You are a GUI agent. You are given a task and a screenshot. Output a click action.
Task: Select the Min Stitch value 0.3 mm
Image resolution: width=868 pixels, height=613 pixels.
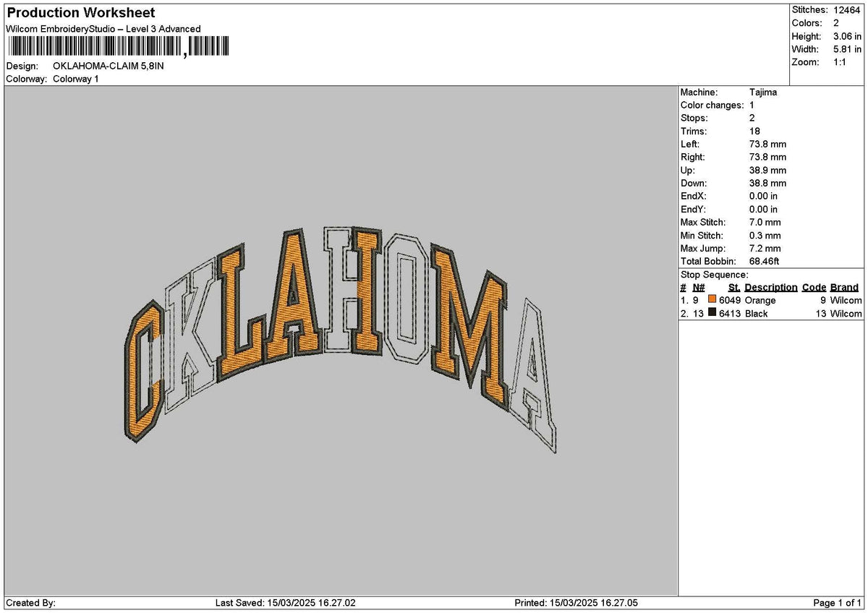[x=765, y=236]
